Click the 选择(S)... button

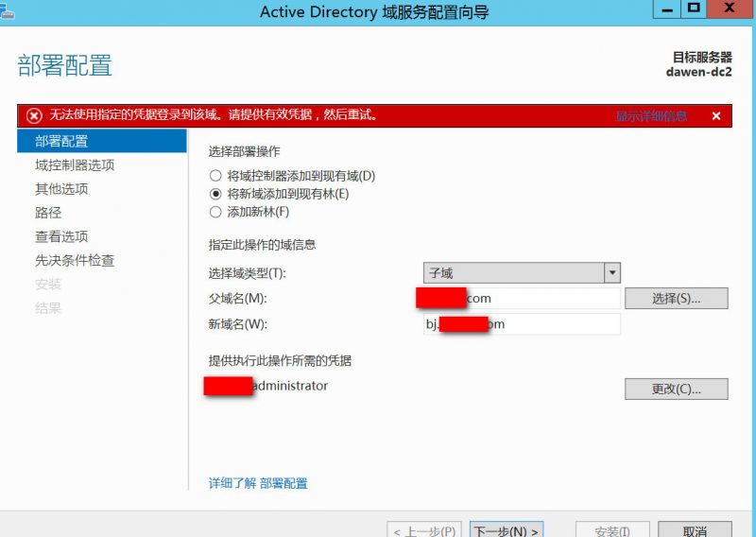pyautogui.click(x=677, y=298)
